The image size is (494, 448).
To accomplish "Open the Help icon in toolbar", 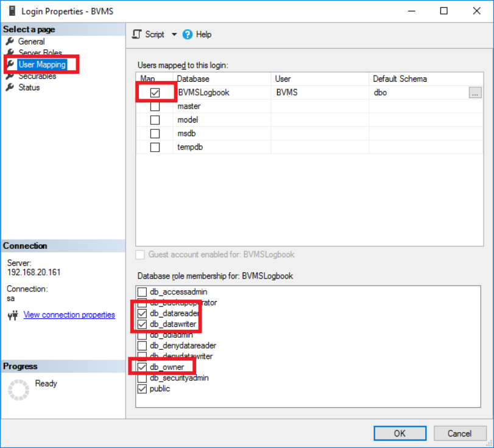I will tap(188, 35).
